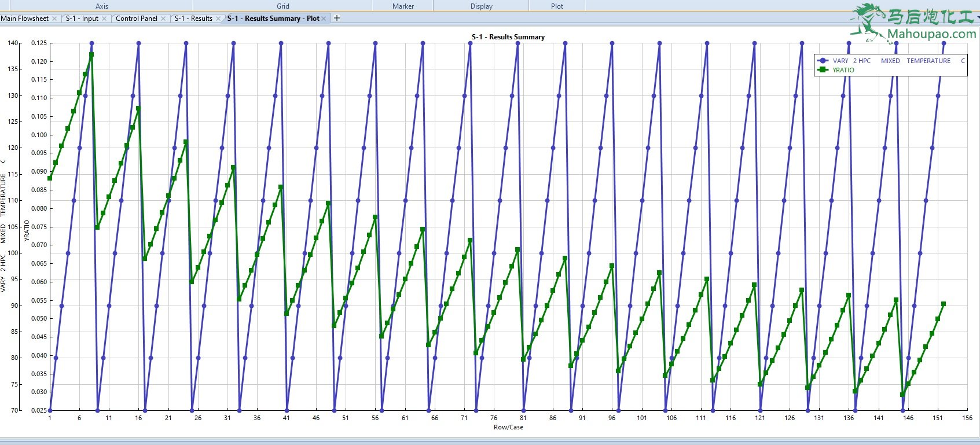Screen dimensions: 980x445
Task: Click the Grid ribbon group label
Action: click(x=283, y=6)
